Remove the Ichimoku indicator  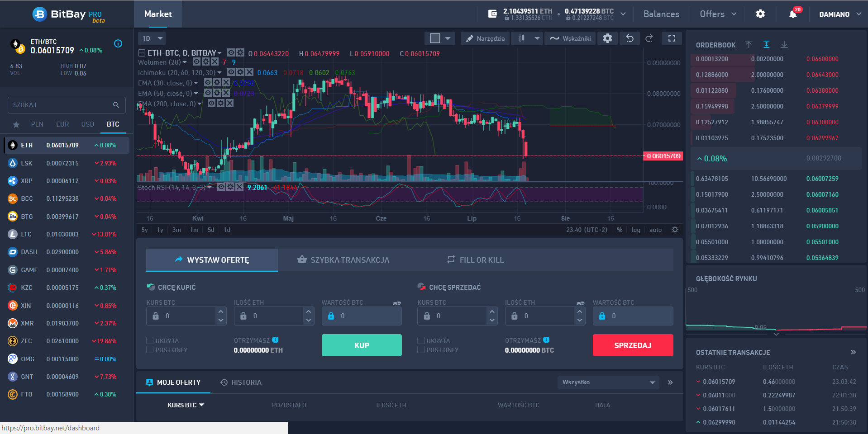click(249, 72)
